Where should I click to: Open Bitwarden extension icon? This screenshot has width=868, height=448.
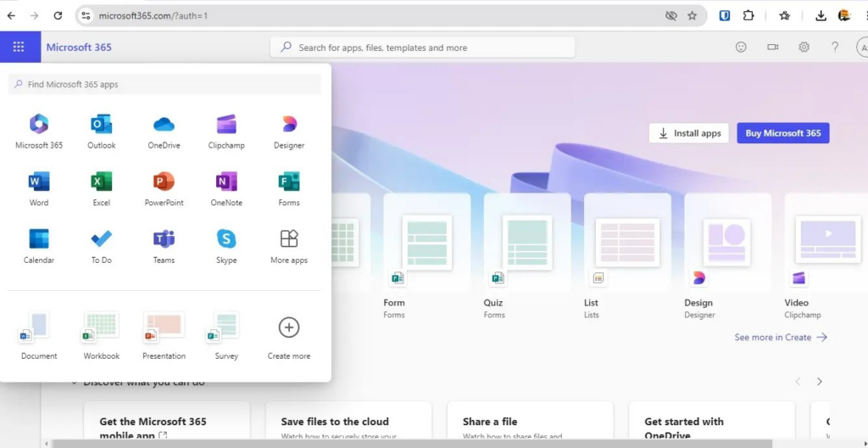(725, 15)
